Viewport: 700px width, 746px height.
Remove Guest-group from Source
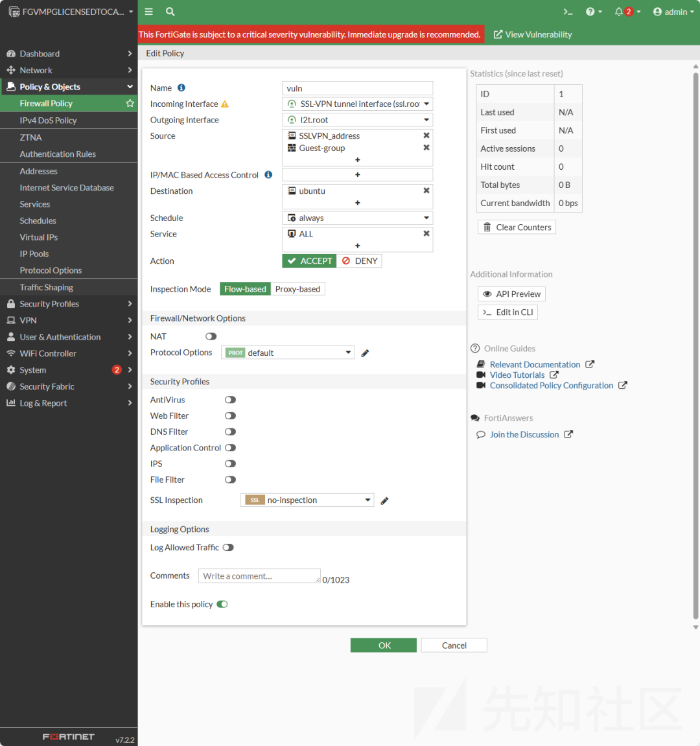click(x=426, y=148)
